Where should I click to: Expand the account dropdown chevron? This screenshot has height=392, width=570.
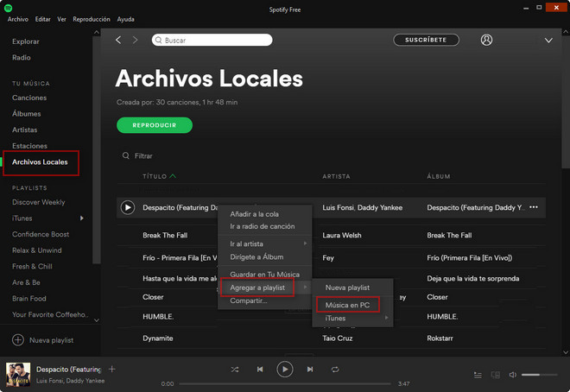click(548, 41)
